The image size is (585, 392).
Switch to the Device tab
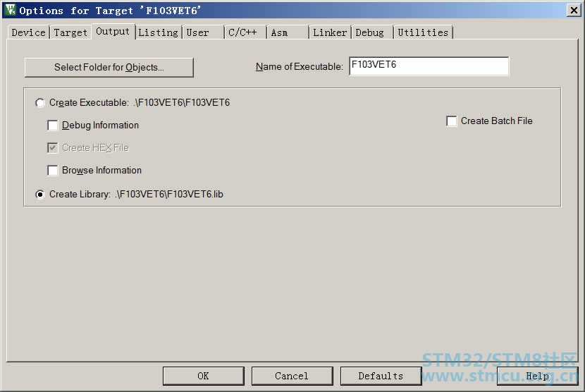(28, 32)
